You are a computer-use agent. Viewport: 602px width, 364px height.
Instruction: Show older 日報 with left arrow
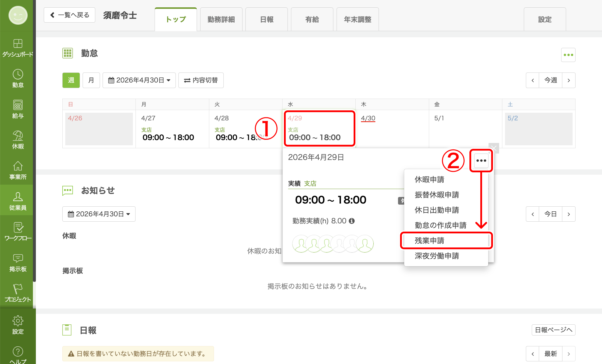coord(533,354)
